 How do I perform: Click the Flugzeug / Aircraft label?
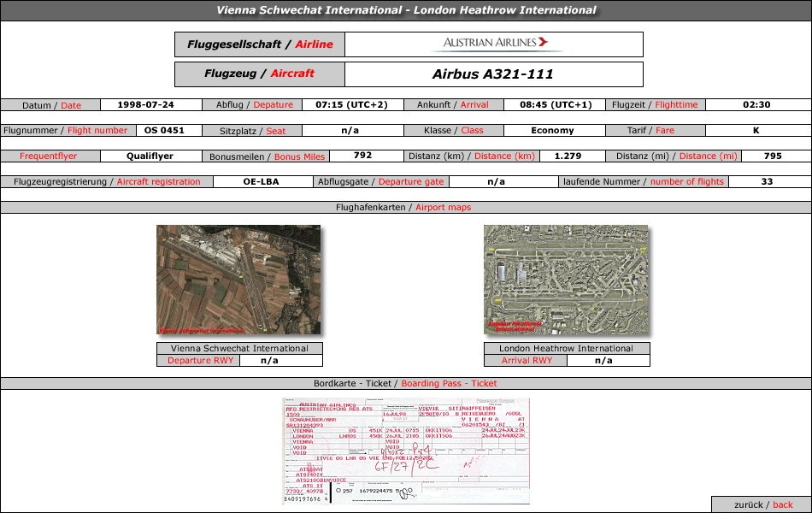[260, 74]
